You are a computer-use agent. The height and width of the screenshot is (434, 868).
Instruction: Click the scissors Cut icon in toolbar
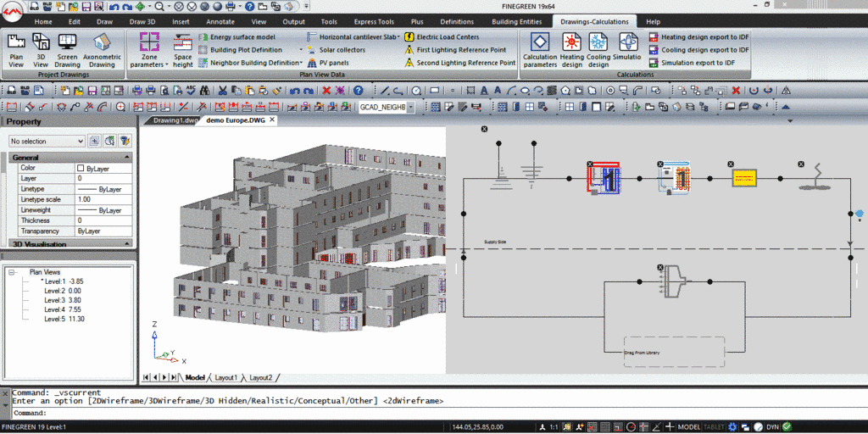coord(223,91)
